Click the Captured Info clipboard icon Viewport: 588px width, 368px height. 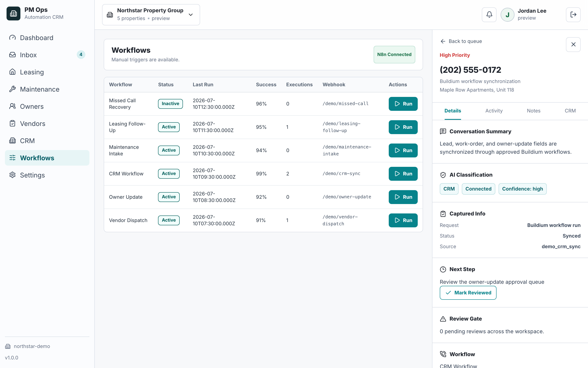pyautogui.click(x=443, y=214)
